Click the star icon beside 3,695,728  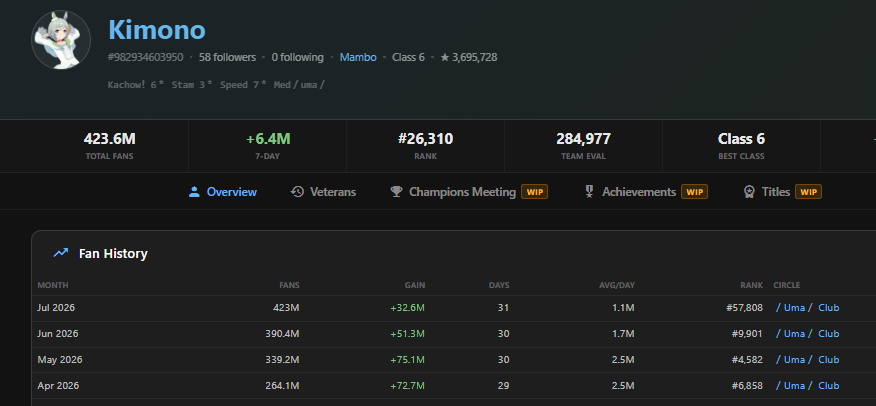(x=445, y=57)
